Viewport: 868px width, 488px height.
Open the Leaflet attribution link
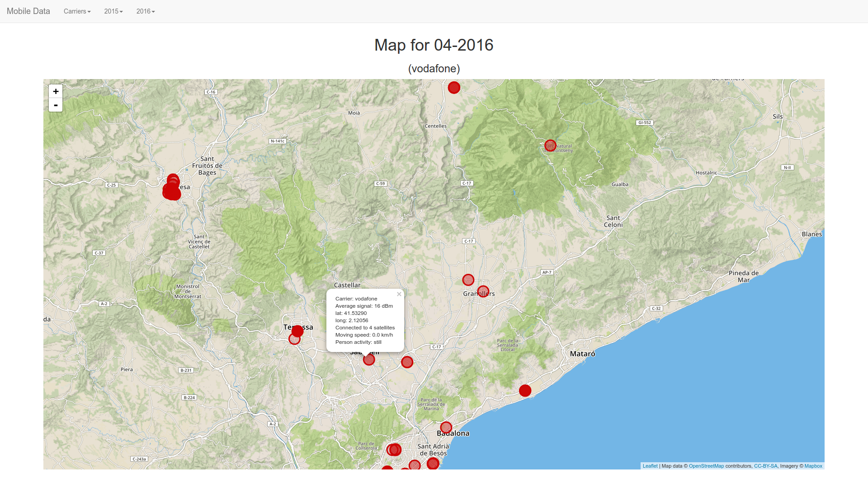[650, 466]
